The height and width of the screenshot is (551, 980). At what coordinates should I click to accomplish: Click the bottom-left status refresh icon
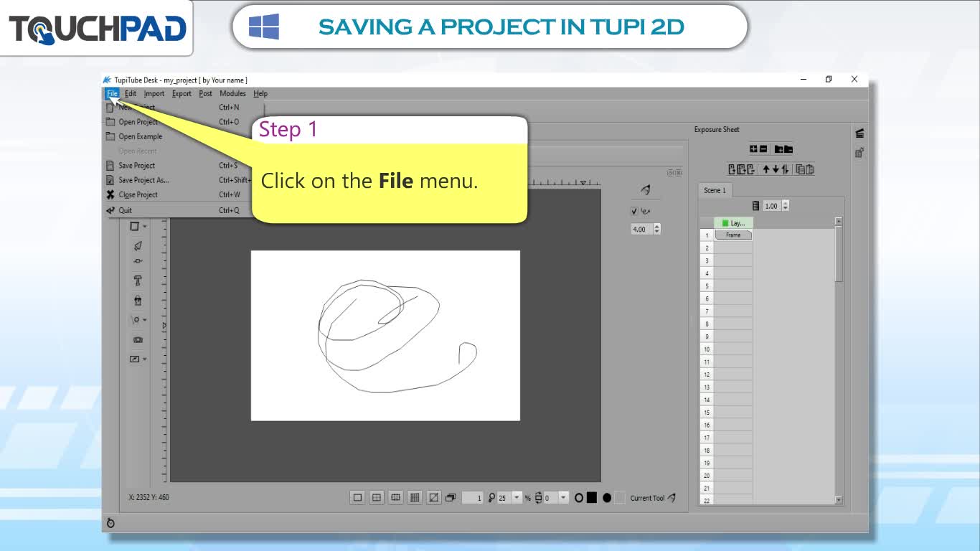[110, 523]
